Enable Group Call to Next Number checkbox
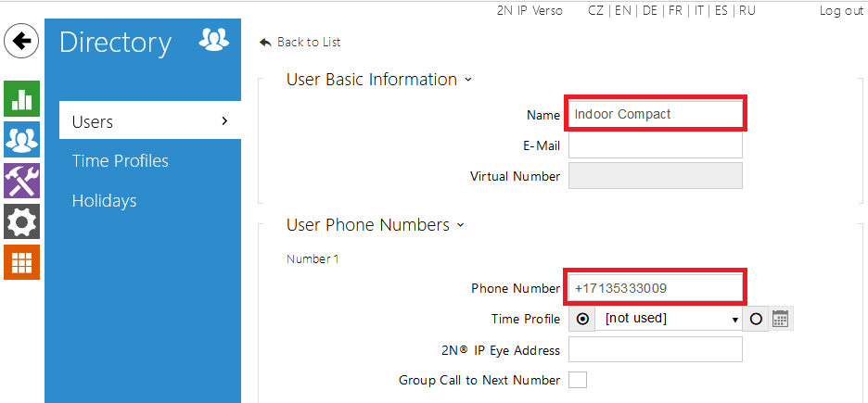 pyautogui.click(x=578, y=380)
